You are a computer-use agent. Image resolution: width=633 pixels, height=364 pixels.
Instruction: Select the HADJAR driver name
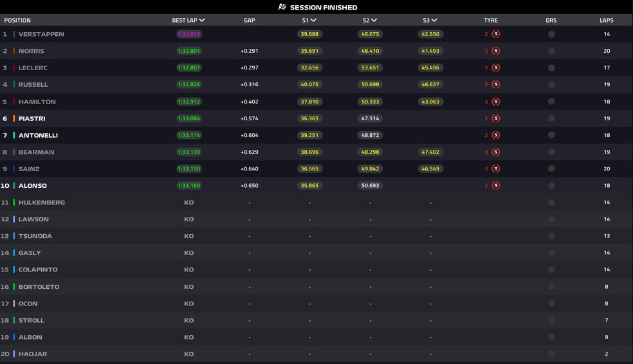pyautogui.click(x=33, y=354)
